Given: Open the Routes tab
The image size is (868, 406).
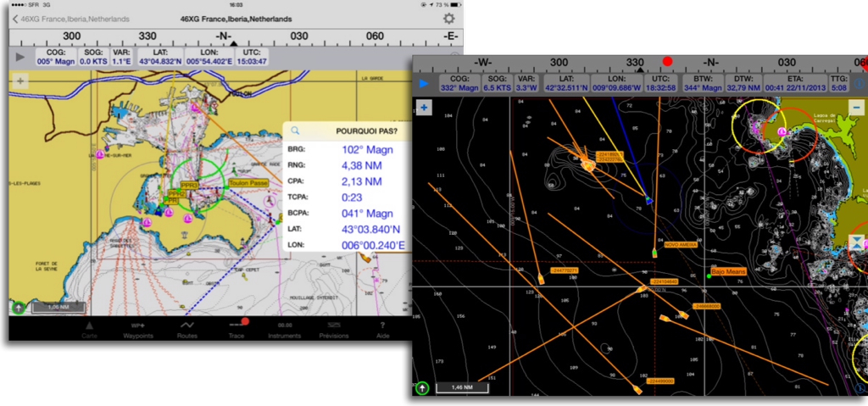Looking at the screenshot, I should (x=187, y=330).
